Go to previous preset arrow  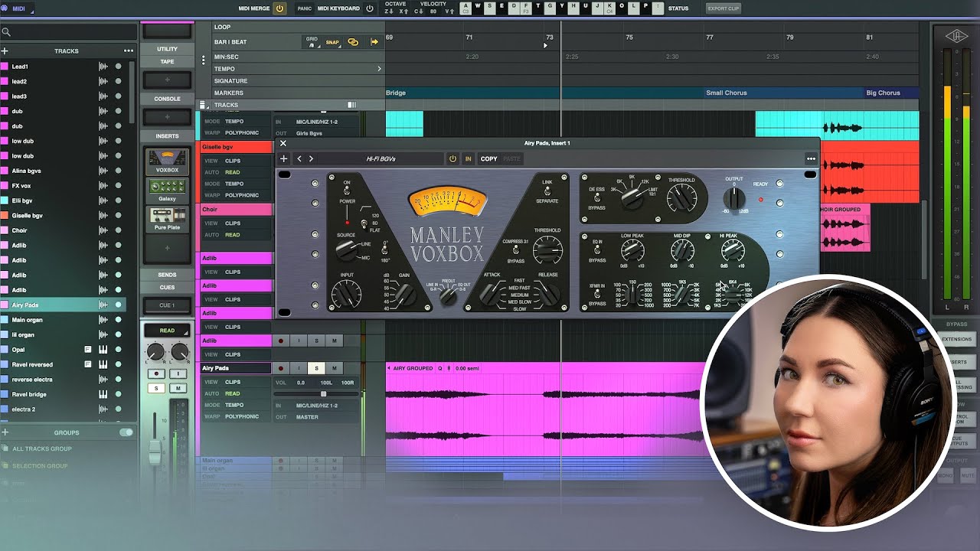[x=299, y=158]
